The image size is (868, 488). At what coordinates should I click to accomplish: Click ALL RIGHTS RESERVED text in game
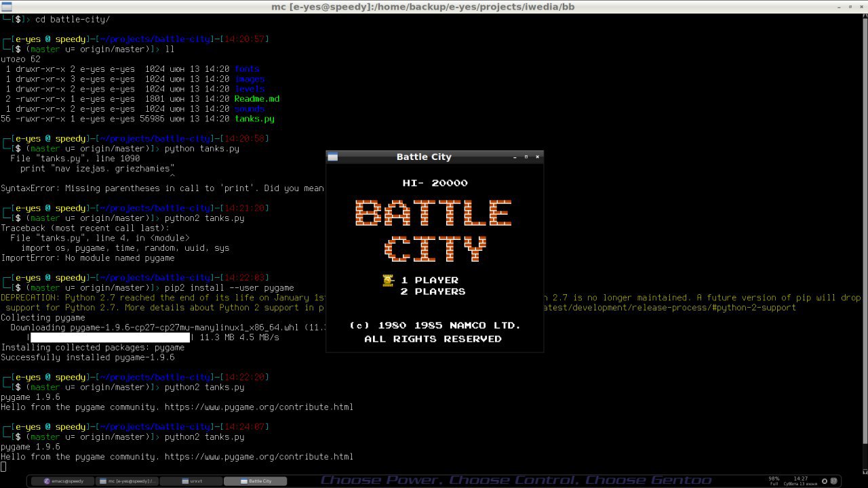click(433, 339)
